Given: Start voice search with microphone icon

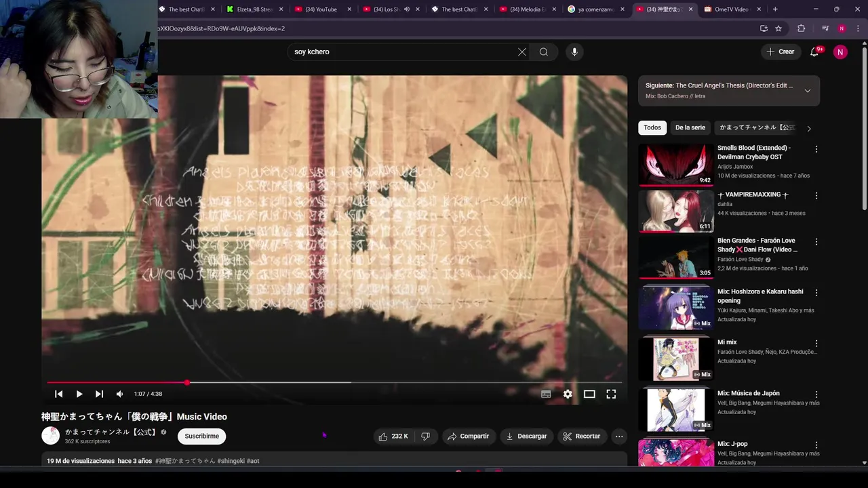Looking at the screenshot, I should (574, 52).
